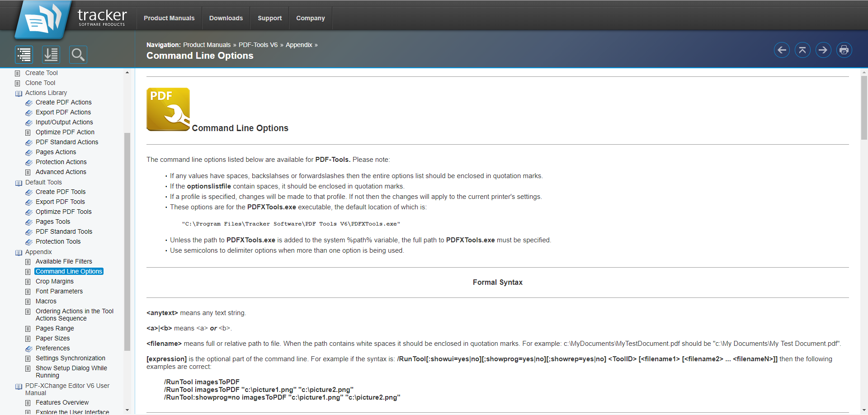868x415 pixels.
Task: Collapse the Actions Library book node
Action: [19, 93]
